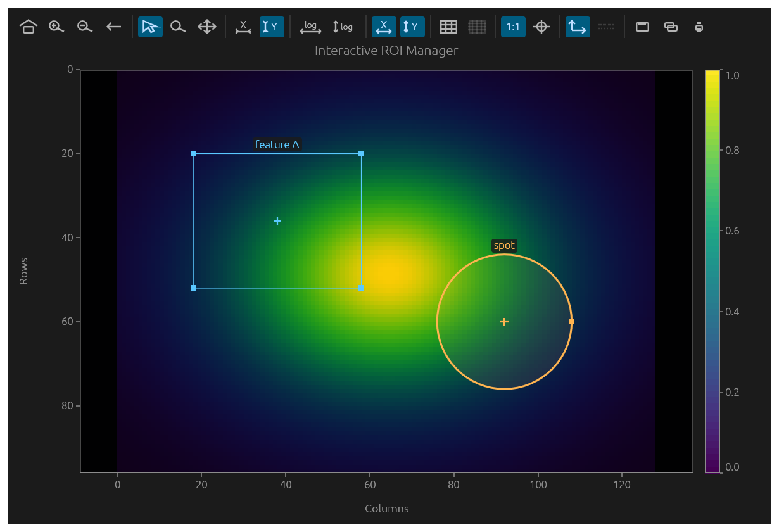Image resolution: width=779 pixels, height=532 pixels.
Task: Click the 'feature A' ROI label
Action: click(277, 144)
